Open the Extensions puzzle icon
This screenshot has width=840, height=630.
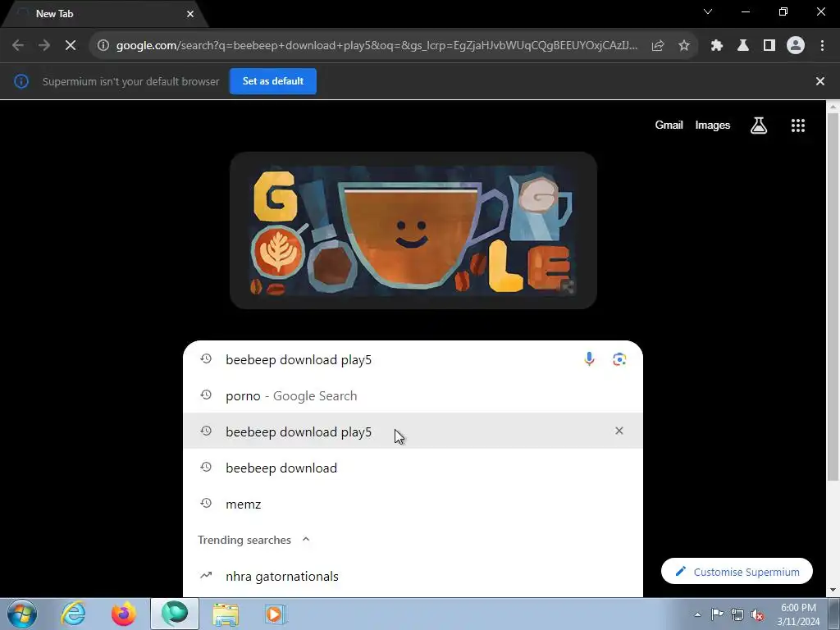point(717,46)
